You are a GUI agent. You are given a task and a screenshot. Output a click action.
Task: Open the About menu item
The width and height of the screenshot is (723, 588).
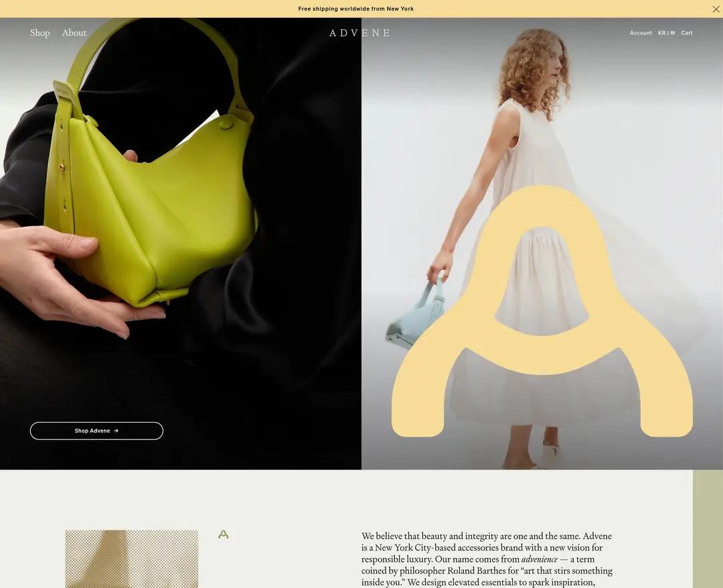tap(74, 33)
